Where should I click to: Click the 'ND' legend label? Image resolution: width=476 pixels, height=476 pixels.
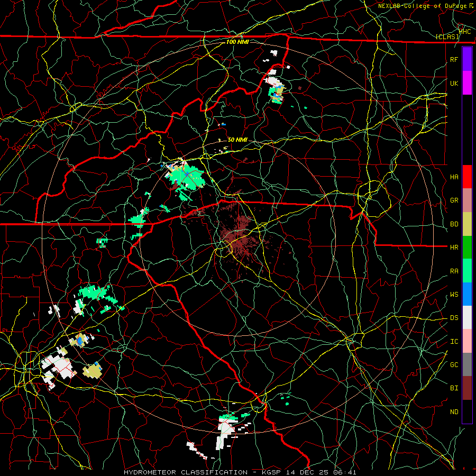pyautogui.click(x=454, y=411)
